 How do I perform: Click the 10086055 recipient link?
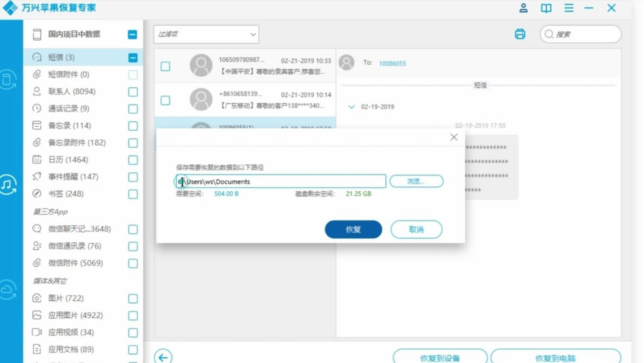392,63
